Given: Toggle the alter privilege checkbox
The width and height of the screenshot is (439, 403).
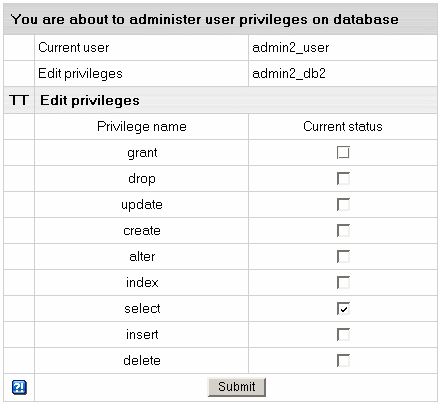Looking at the screenshot, I should [343, 256].
